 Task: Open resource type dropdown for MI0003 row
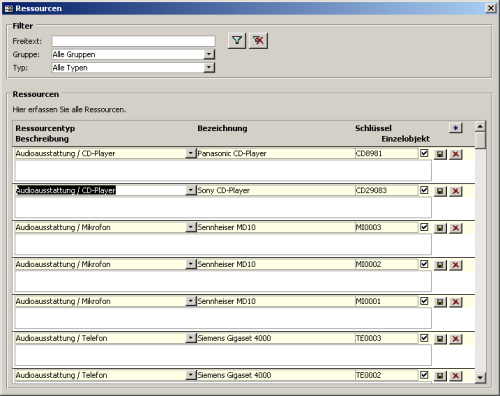(190, 227)
